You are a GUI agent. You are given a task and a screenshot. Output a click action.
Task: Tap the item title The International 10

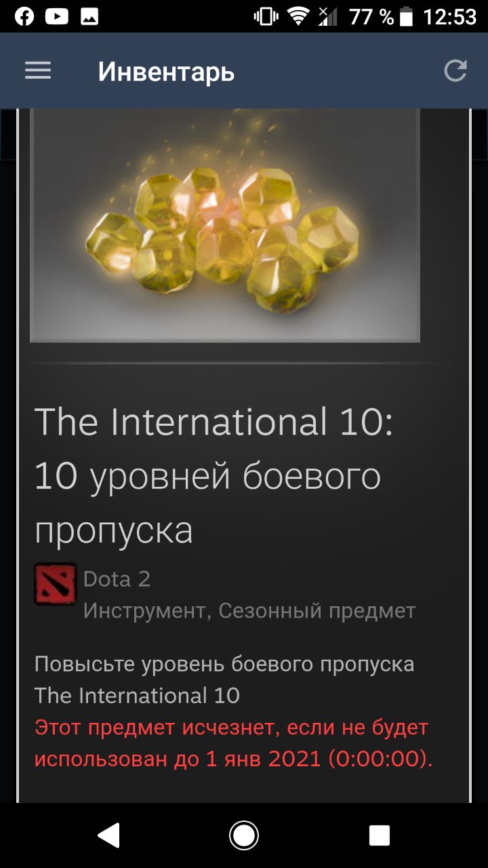214,475
